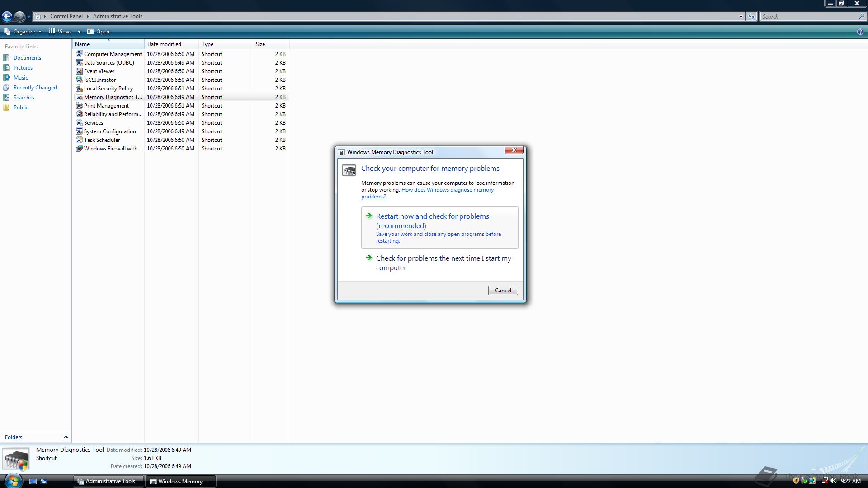868x488 pixels.
Task: Click Cancel in Memory Diagnostics dialog
Action: click(503, 291)
